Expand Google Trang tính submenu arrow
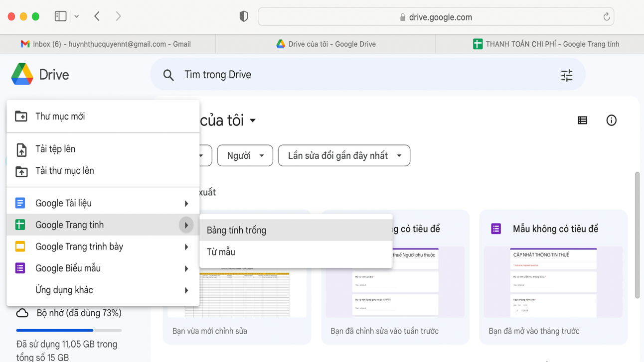644x362 pixels. pos(186,225)
